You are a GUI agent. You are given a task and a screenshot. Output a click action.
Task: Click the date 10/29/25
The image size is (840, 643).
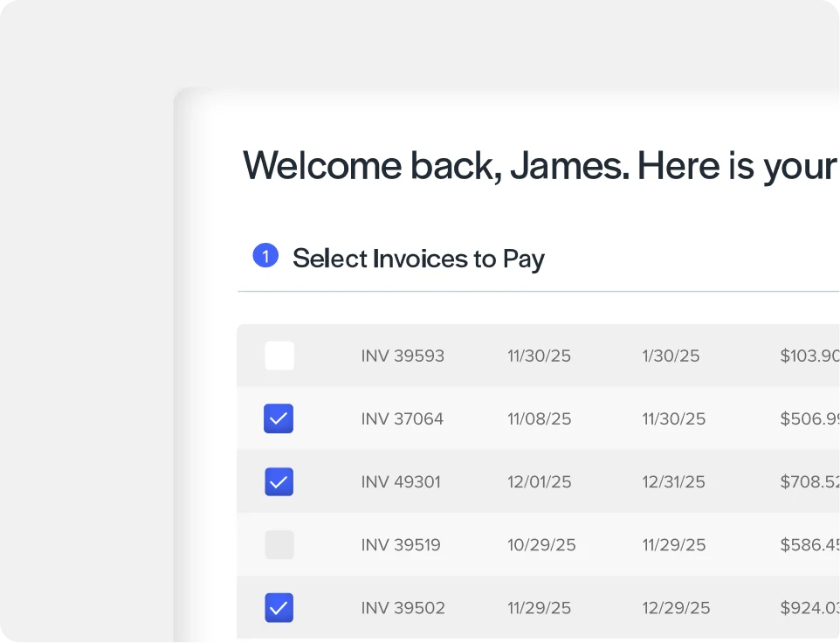tap(541, 544)
